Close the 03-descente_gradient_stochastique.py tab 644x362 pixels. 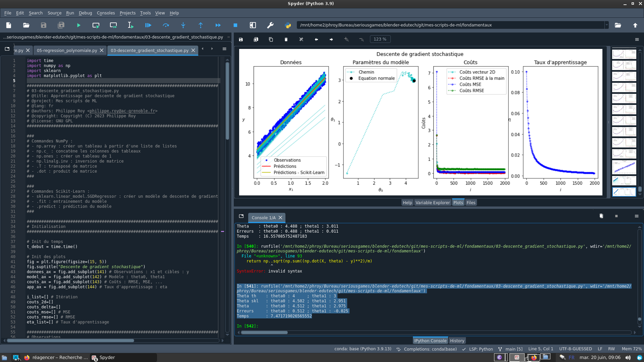click(x=193, y=50)
